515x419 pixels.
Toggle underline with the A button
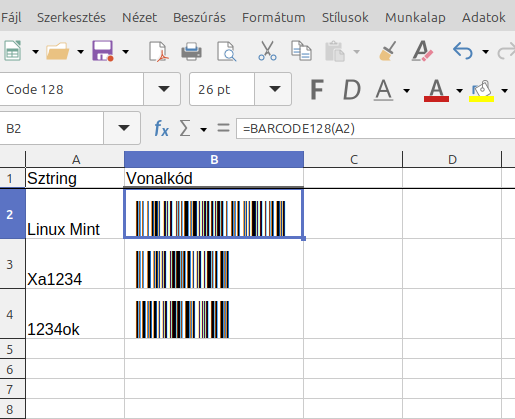pyautogui.click(x=384, y=90)
